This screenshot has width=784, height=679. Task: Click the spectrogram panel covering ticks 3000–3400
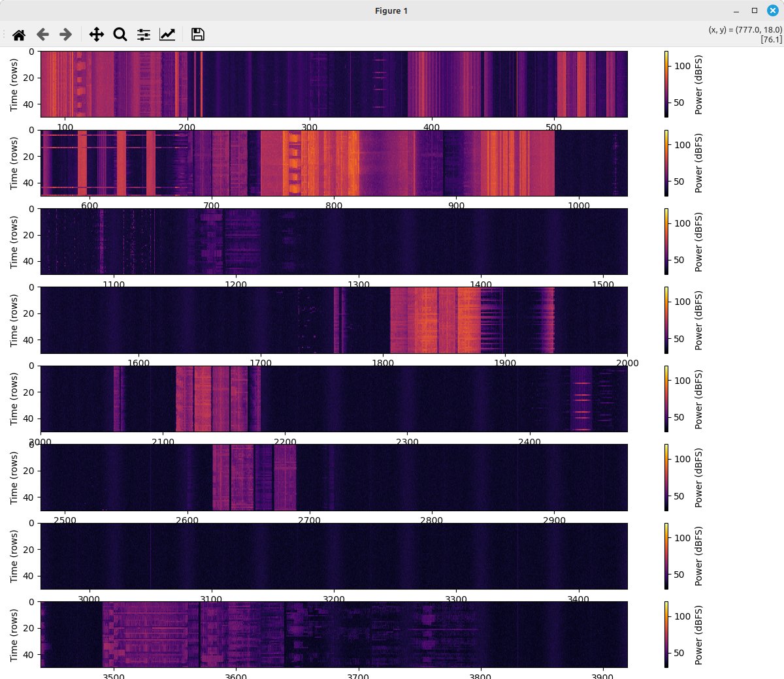coord(334,556)
